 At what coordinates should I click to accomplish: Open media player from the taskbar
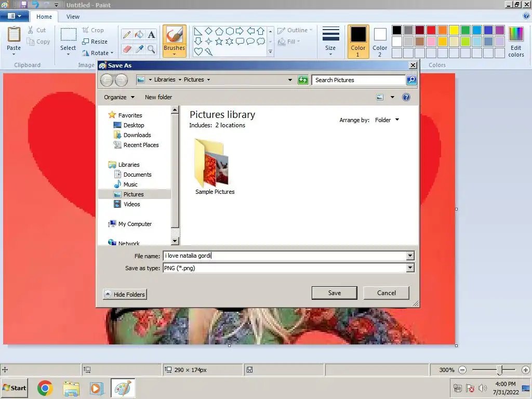[x=96, y=388]
